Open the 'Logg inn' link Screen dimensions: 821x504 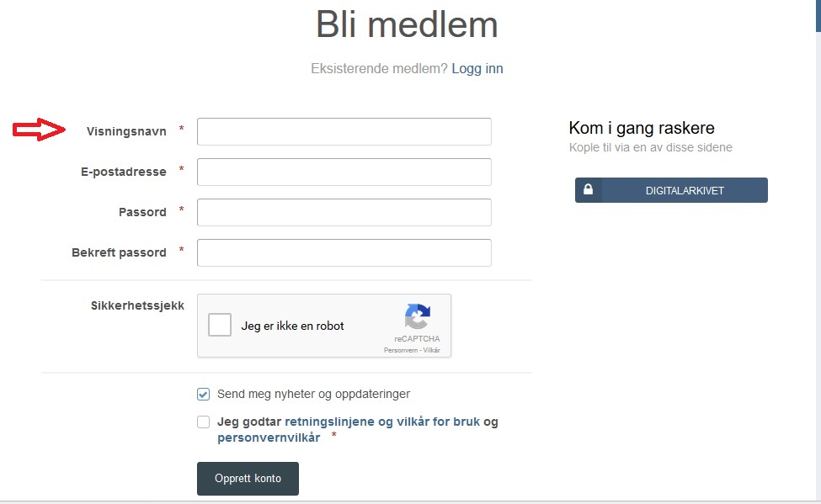(477, 69)
